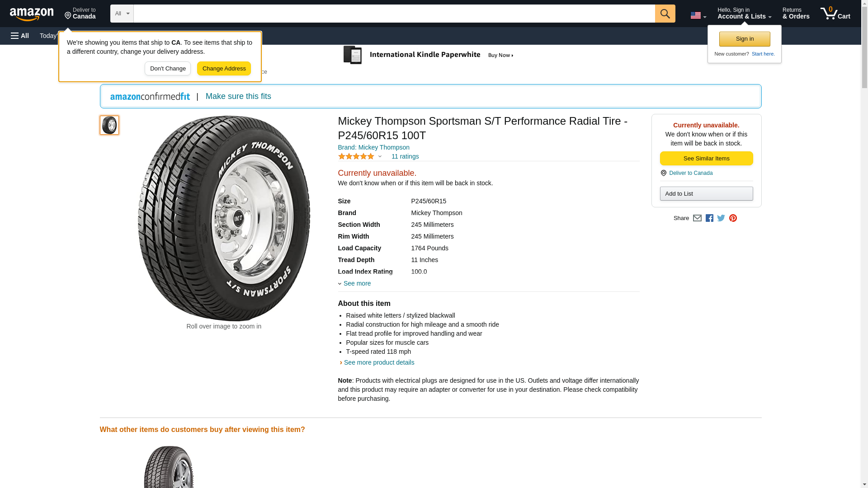Share product on Facebook
This screenshot has width=868, height=488.
(709, 218)
